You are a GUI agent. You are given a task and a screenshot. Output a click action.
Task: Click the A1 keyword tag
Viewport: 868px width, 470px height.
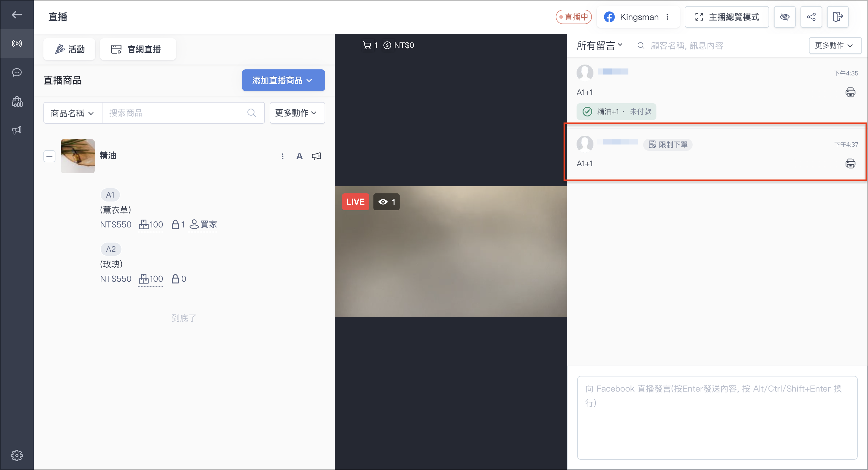tap(110, 195)
